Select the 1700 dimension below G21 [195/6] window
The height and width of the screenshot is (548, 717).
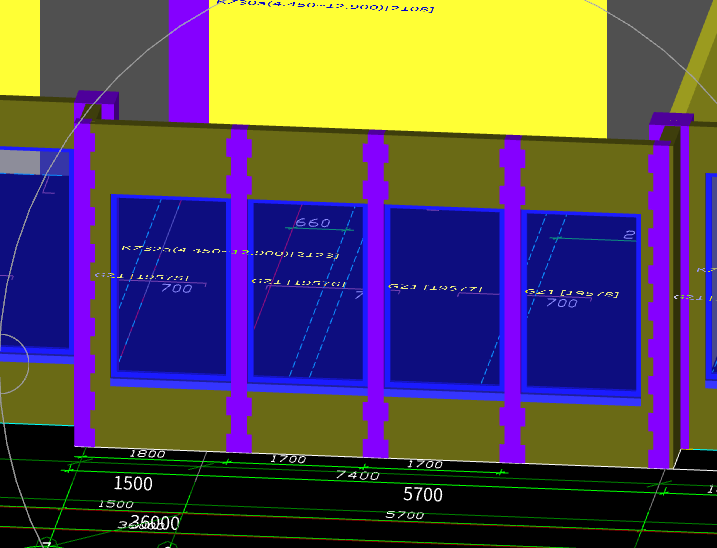(288, 459)
